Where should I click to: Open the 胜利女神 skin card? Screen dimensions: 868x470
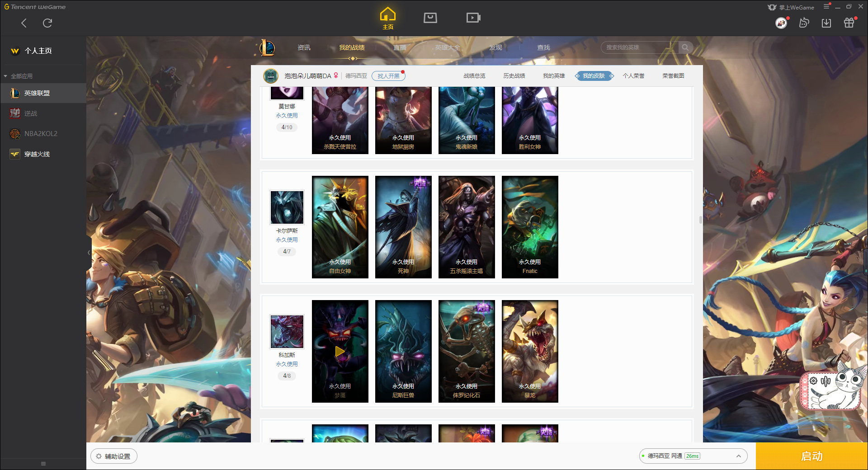coord(530,120)
